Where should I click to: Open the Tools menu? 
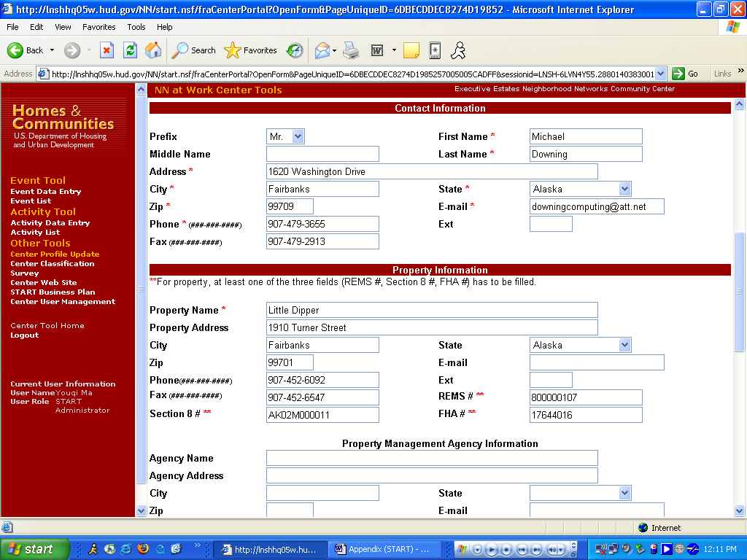coord(136,27)
